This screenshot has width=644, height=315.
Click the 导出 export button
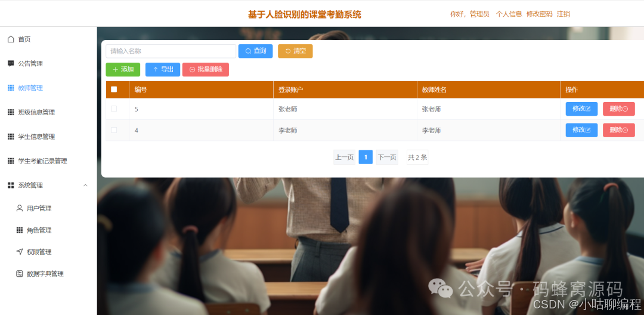[x=163, y=69]
